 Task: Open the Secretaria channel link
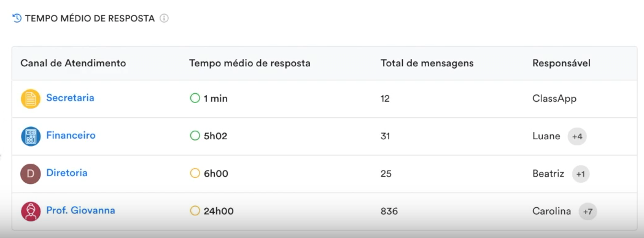point(70,98)
